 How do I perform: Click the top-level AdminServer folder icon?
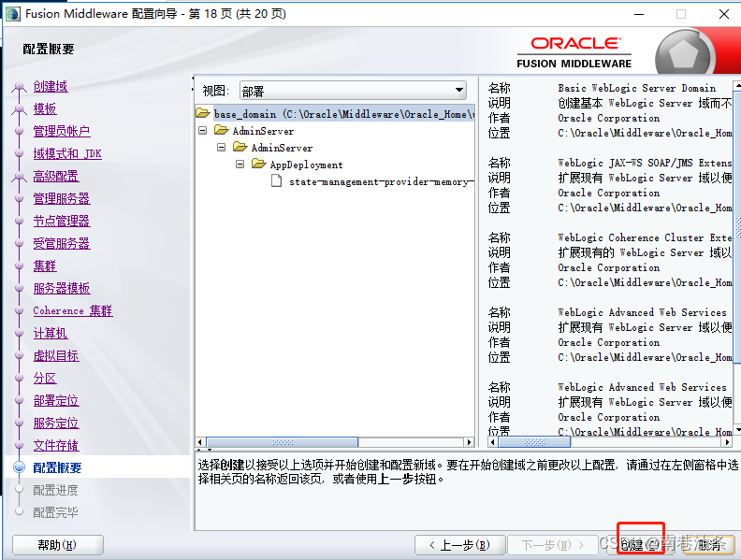pos(221,130)
